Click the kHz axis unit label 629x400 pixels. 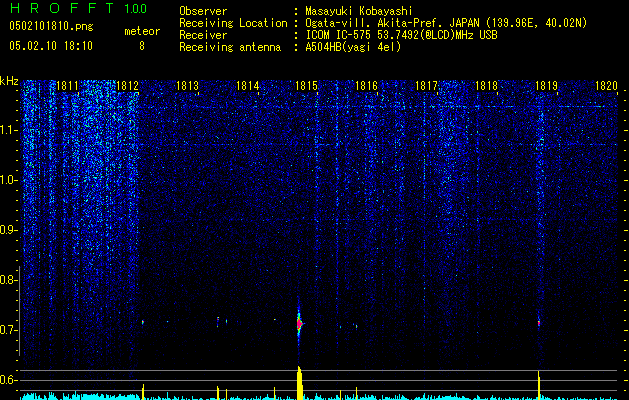tap(9, 81)
